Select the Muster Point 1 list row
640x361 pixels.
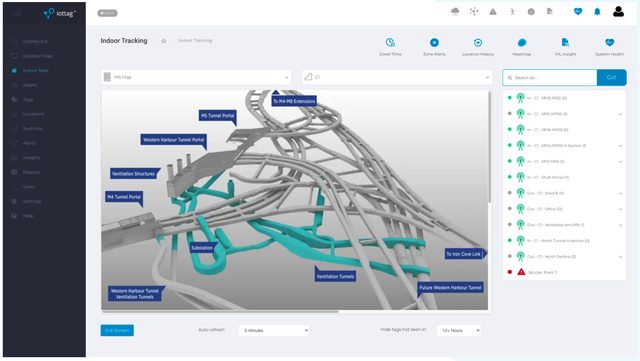coord(564,272)
